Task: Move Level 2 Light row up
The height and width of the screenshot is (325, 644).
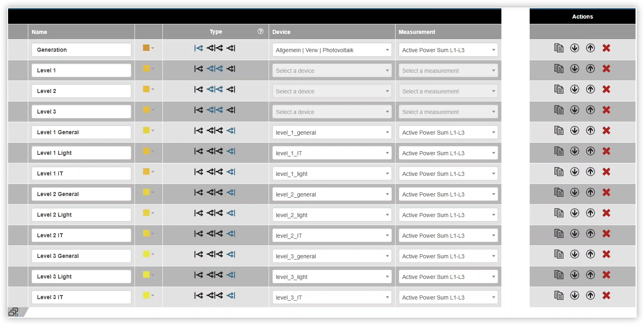Action: click(x=590, y=213)
